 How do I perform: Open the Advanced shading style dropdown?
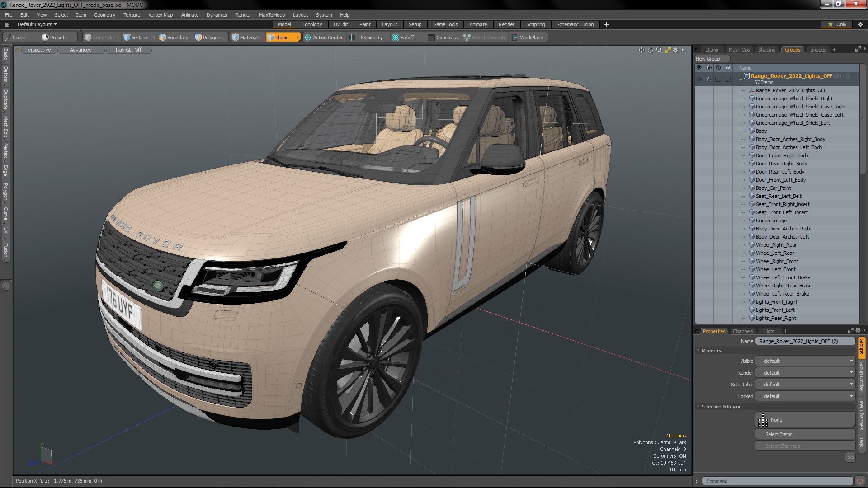(x=80, y=50)
